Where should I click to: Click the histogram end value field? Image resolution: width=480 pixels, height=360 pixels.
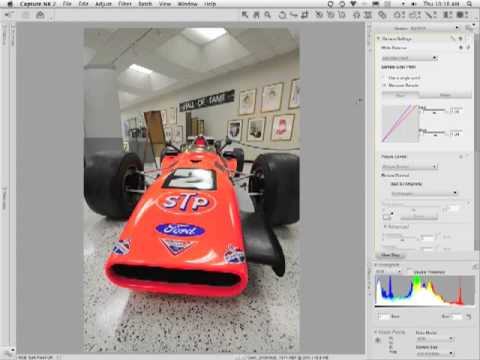[x=458, y=316]
